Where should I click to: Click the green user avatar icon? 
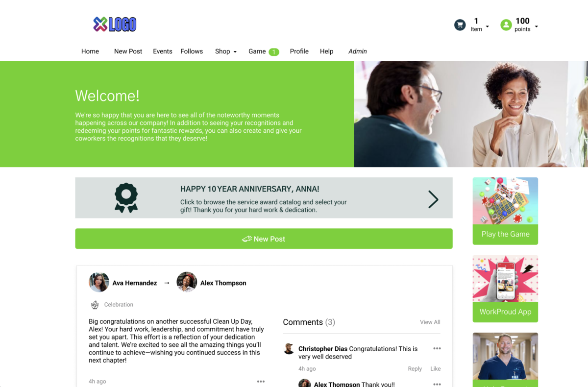506,24
